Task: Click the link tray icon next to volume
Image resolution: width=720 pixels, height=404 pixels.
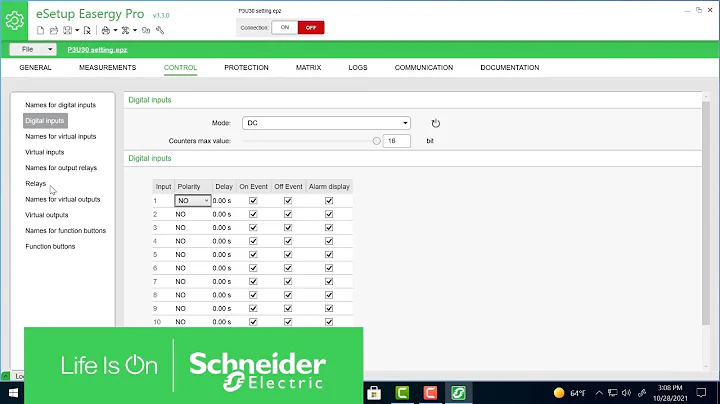Action: (642, 393)
